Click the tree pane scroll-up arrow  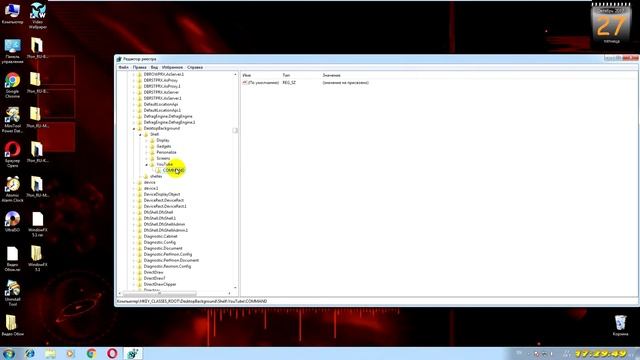pyautogui.click(x=235, y=75)
